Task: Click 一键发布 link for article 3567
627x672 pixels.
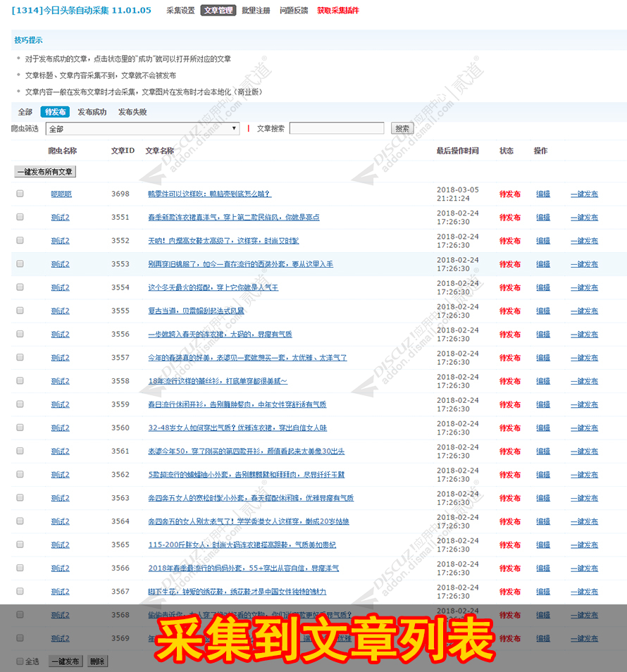Action: [584, 592]
